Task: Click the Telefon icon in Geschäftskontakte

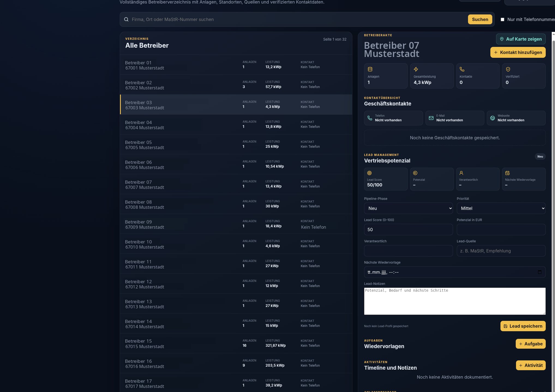Action: pos(370,118)
